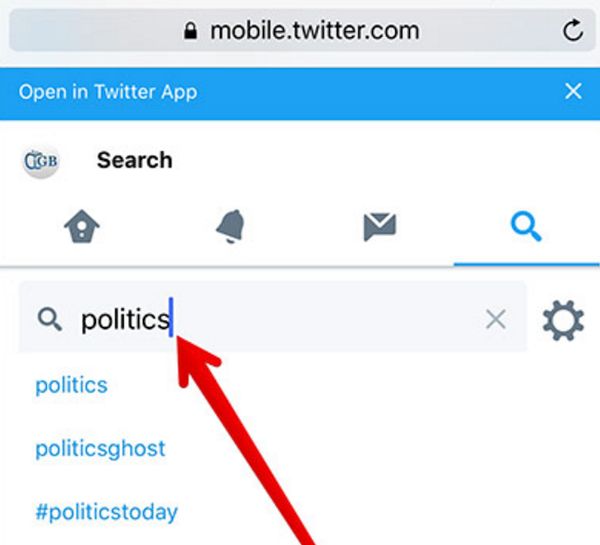Go to the Home timeline birdhouse icon
The height and width of the screenshot is (545, 600).
82,226
